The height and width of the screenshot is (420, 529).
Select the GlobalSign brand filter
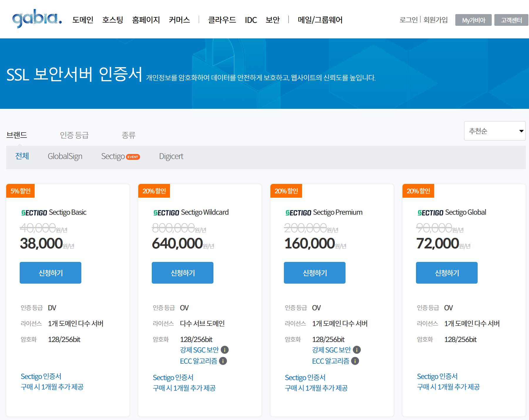point(65,156)
